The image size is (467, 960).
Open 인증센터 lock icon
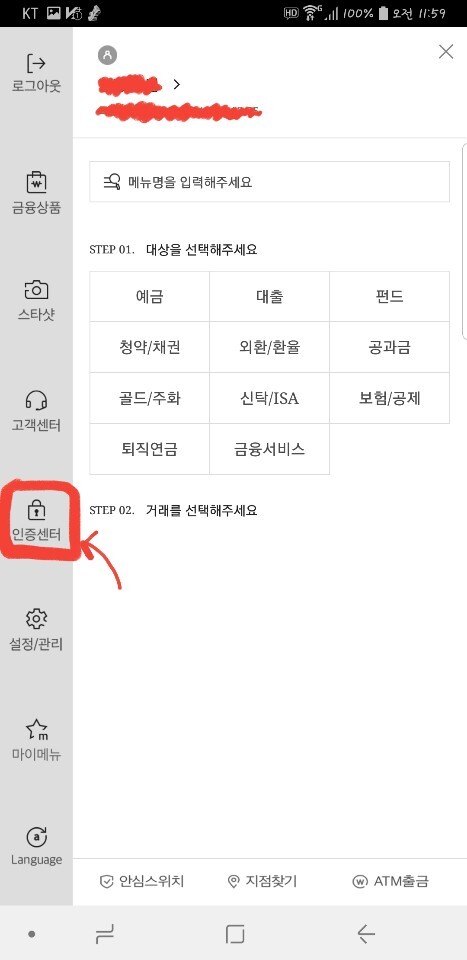pyautogui.click(x=37, y=509)
